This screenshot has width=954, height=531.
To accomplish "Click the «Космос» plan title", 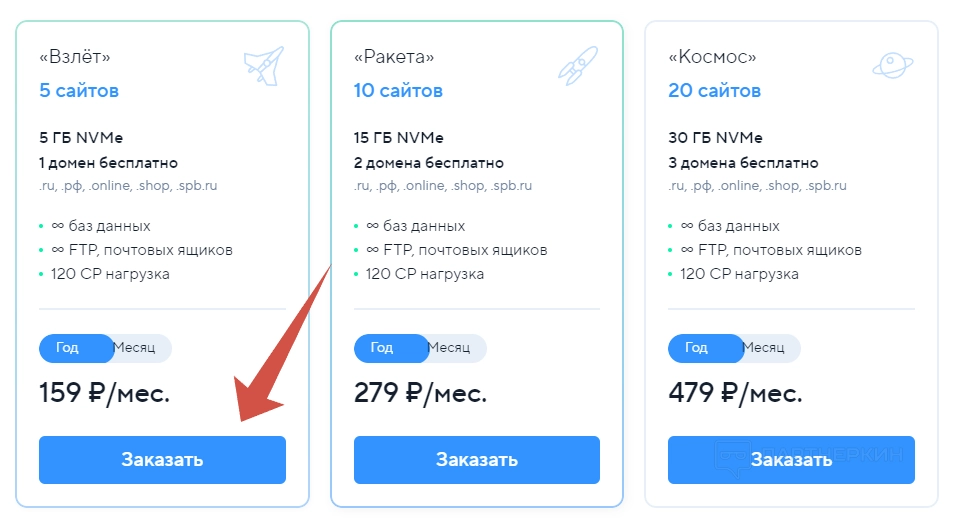I will coord(712,57).
